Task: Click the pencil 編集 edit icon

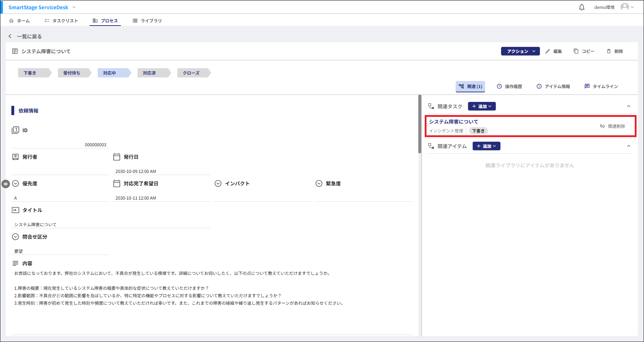Action: (548, 51)
